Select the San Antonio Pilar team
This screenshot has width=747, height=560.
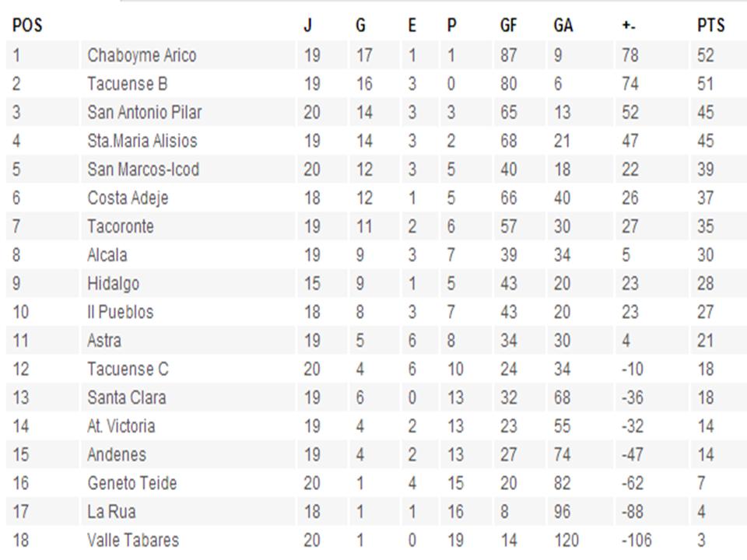coord(145,112)
